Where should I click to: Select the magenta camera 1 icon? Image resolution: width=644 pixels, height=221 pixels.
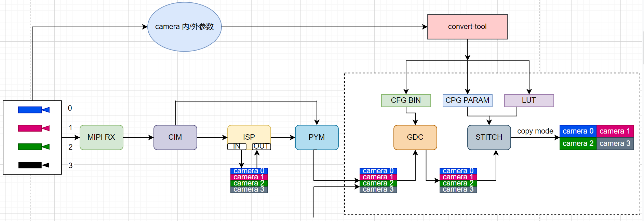pos(33,128)
